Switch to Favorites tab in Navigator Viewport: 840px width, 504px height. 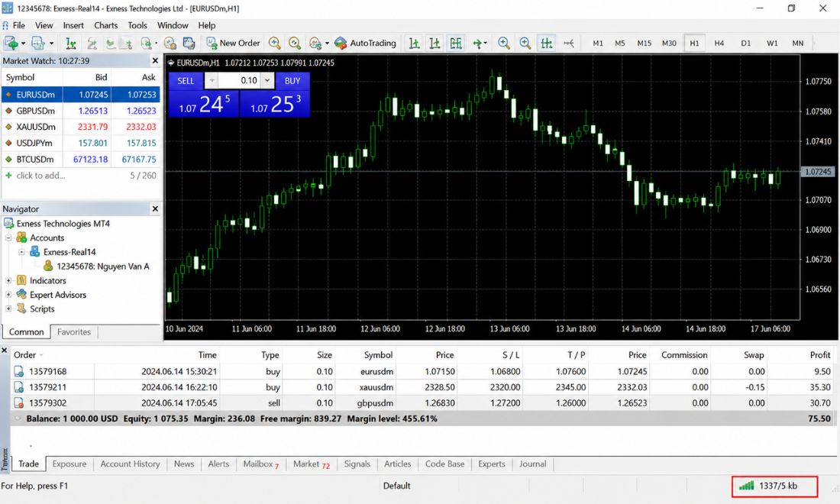[x=74, y=332]
